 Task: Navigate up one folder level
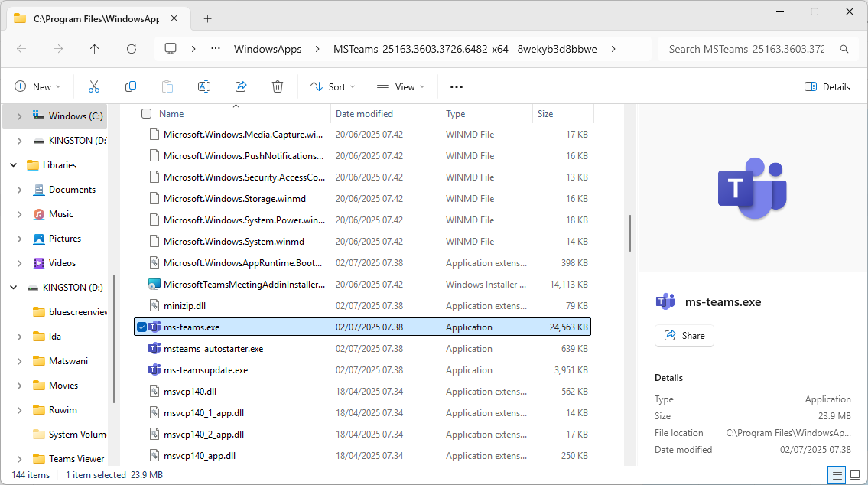[x=94, y=48]
